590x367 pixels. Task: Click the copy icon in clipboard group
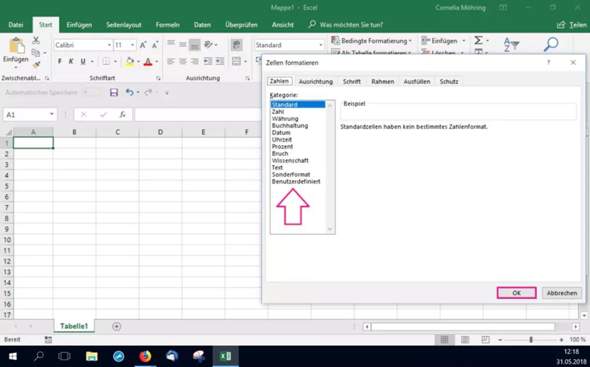pos(36,53)
